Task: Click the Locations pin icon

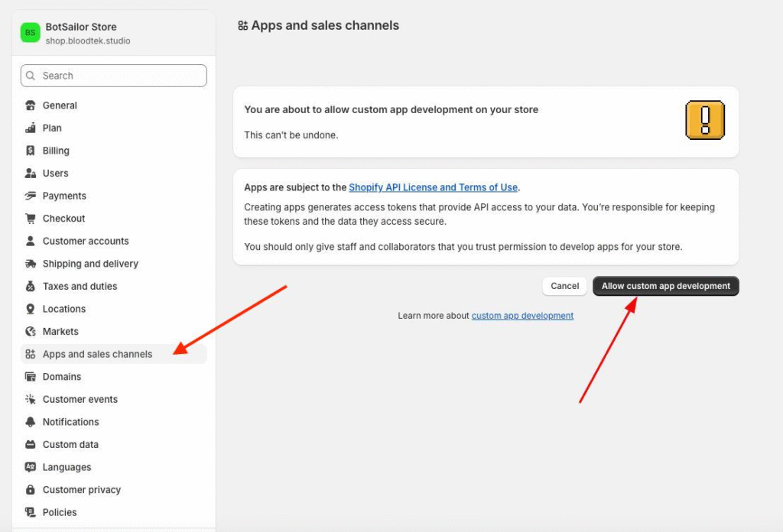Action: (x=31, y=309)
